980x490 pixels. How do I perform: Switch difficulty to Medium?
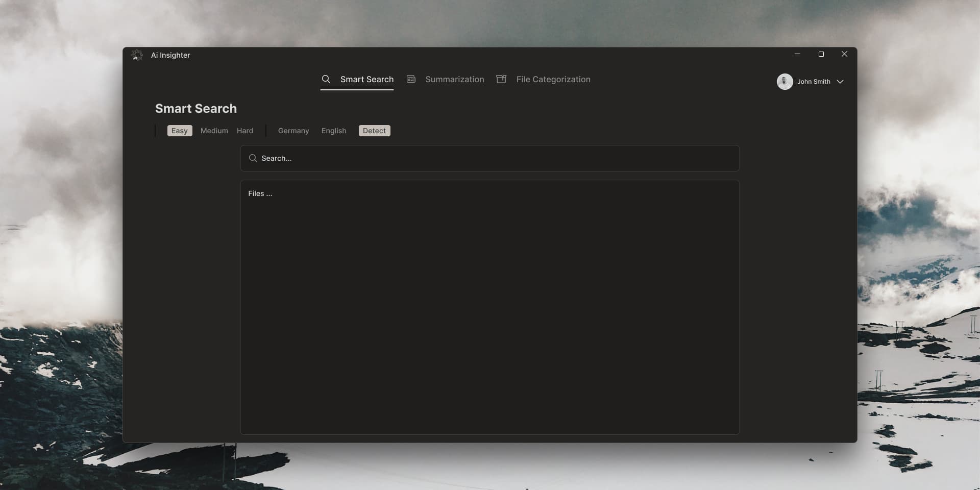click(214, 131)
